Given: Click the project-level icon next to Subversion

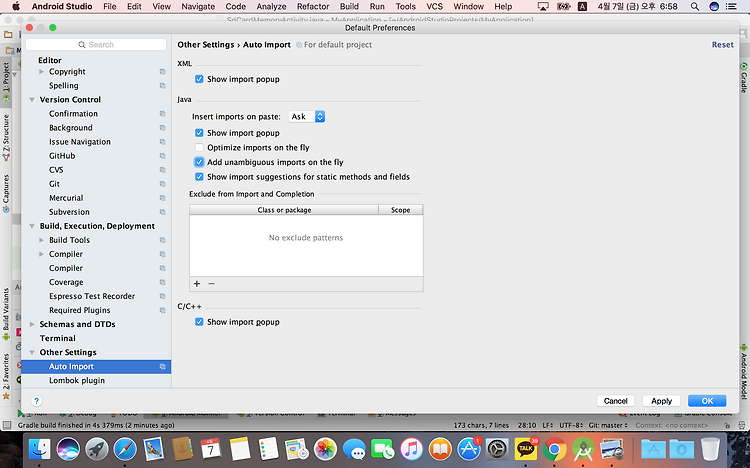Looking at the screenshot, I should click(163, 212).
